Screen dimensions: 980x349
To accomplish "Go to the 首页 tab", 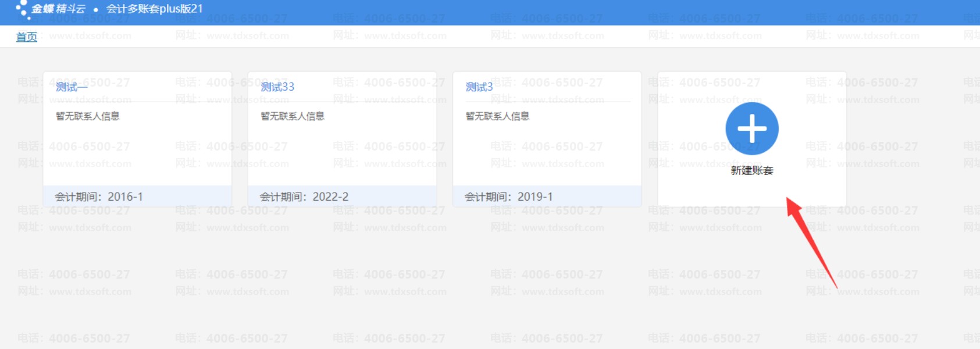I will tap(26, 37).
